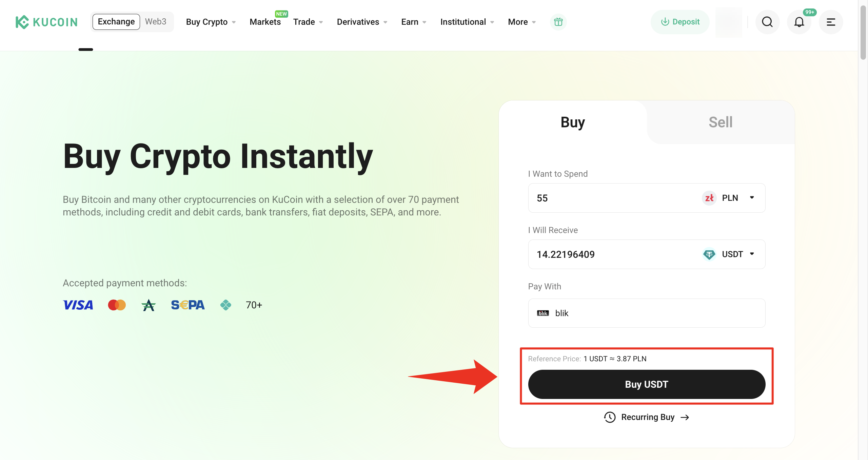This screenshot has width=868, height=460.
Task: Select the SEPA payment method icon
Action: point(188,305)
